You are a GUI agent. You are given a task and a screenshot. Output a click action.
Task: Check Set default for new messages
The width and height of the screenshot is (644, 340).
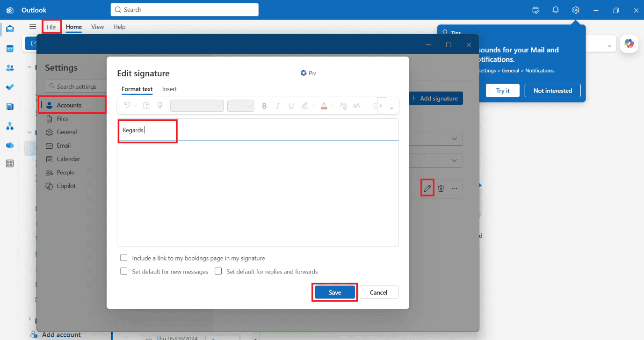(124, 271)
